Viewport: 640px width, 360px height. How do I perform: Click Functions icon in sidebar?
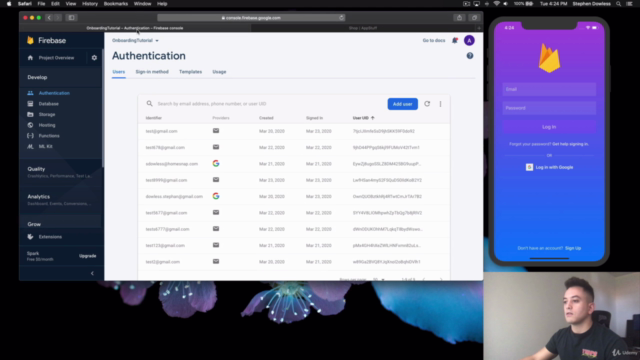coord(30,136)
